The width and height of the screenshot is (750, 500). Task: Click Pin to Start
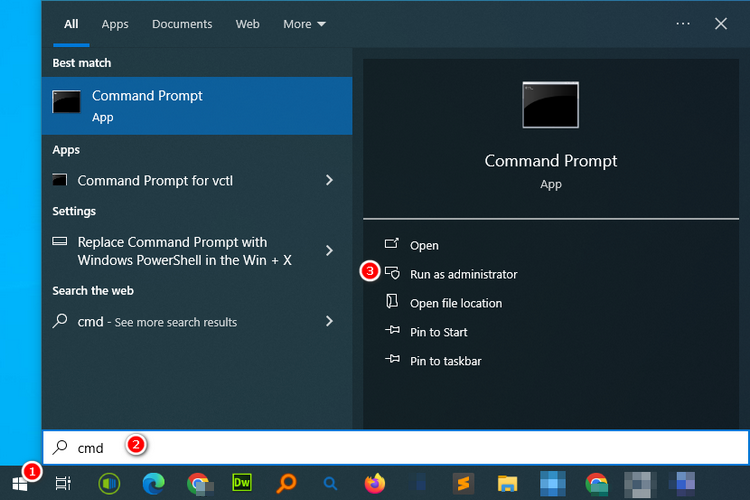(426, 332)
